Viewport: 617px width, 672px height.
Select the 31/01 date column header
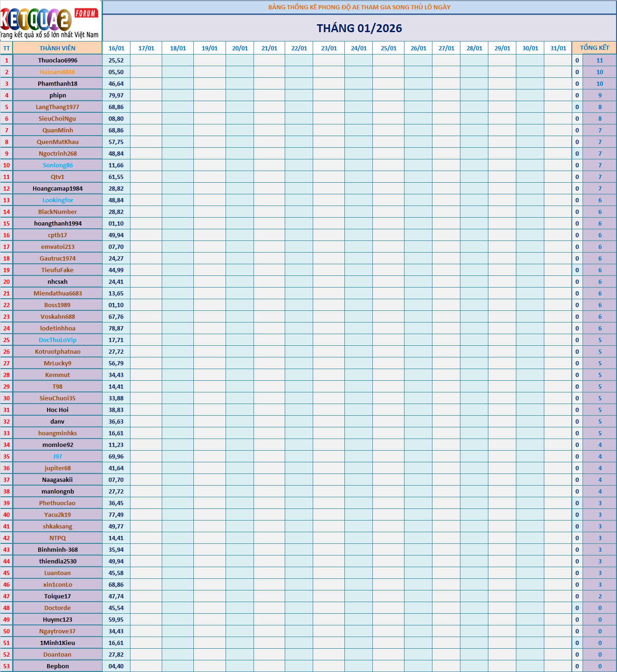(x=558, y=48)
